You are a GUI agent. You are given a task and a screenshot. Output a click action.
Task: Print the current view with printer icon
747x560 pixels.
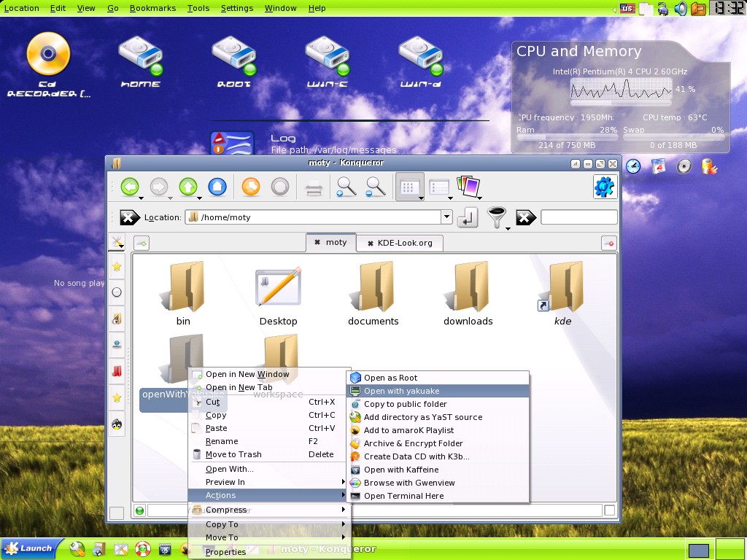pyautogui.click(x=314, y=187)
